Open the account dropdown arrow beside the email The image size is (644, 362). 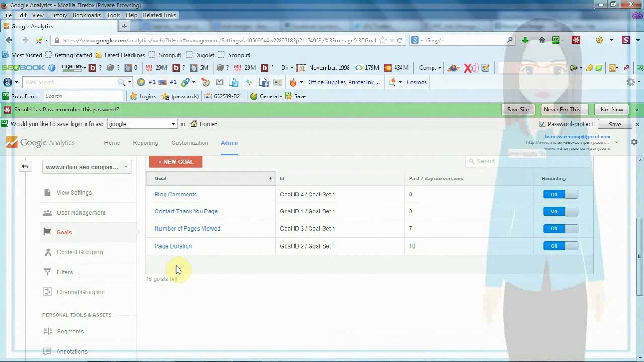point(616,143)
